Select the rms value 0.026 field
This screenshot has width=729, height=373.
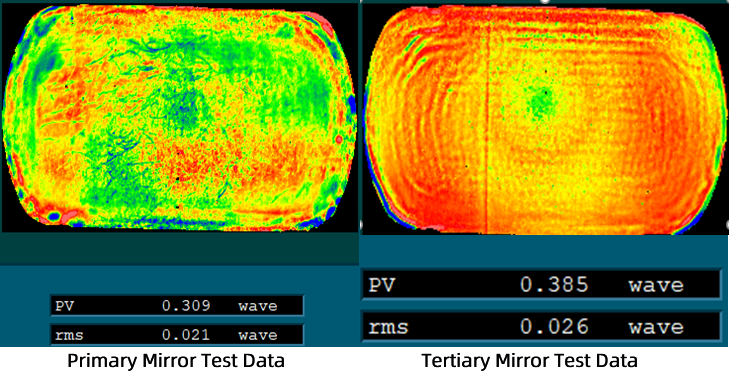541,326
